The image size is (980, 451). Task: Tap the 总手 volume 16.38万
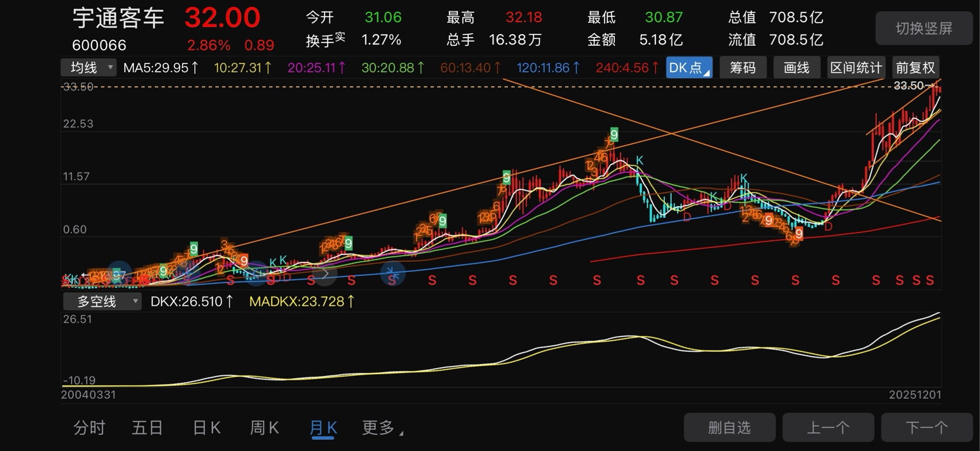515,40
